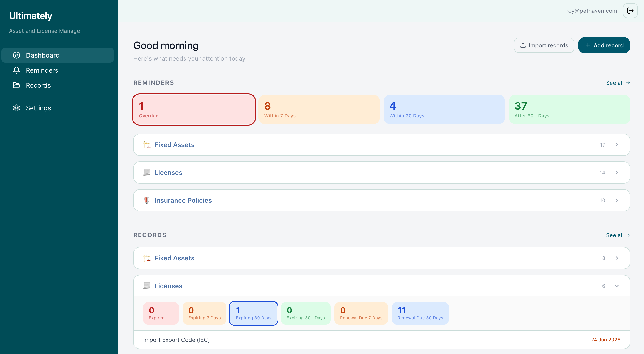The width and height of the screenshot is (644, 354).
Task: Filter licenses by Expiring 30+ Days
Action: [306, 313]
